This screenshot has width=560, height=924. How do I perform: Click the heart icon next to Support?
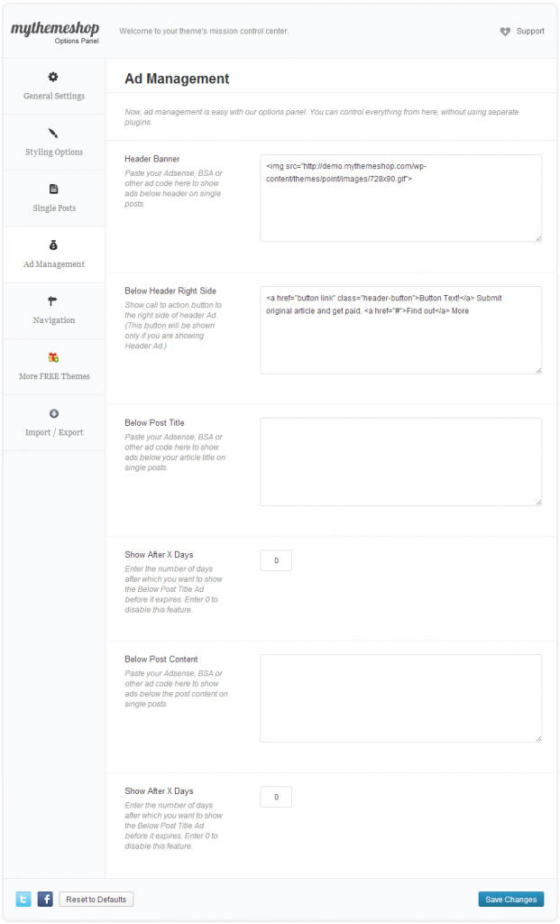point(503,31)
